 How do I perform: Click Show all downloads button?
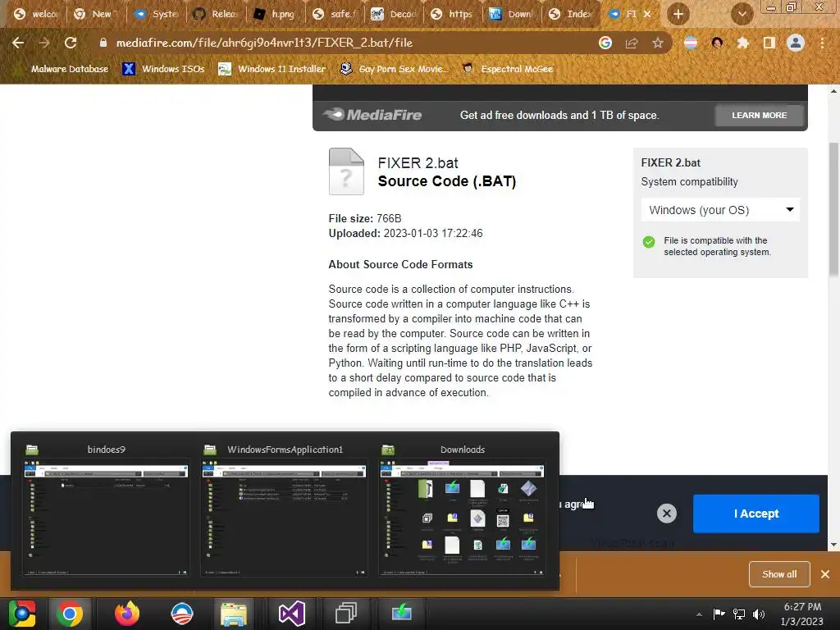[779, 574]
